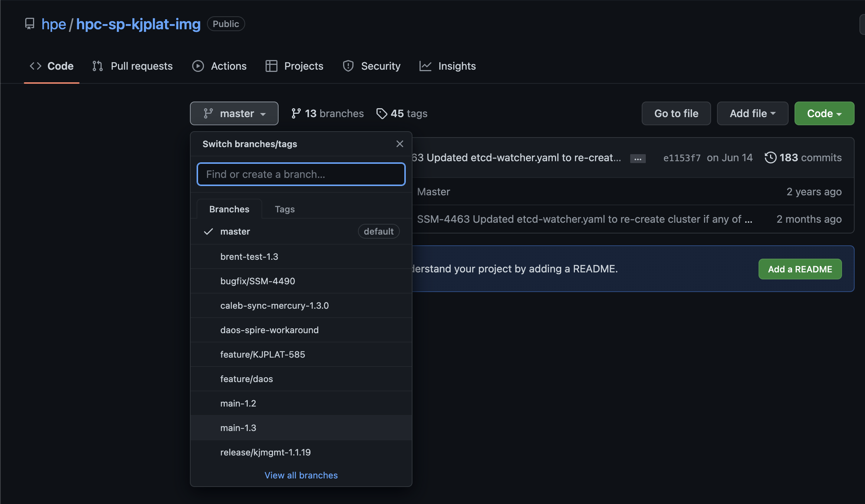Select the master branch entry
The width and height of the screenshot is (865, 504).
[x=301, y=232]
